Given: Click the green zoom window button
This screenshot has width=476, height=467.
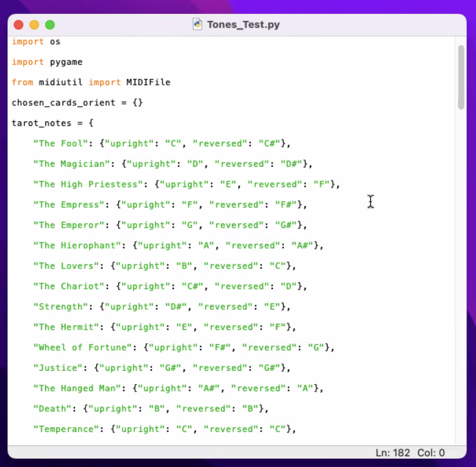Looking at the screenshot, I should tap(50, 24).
